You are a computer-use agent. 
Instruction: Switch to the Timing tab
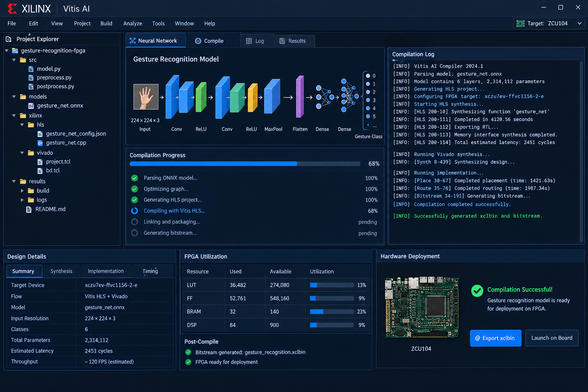[150, 271]
